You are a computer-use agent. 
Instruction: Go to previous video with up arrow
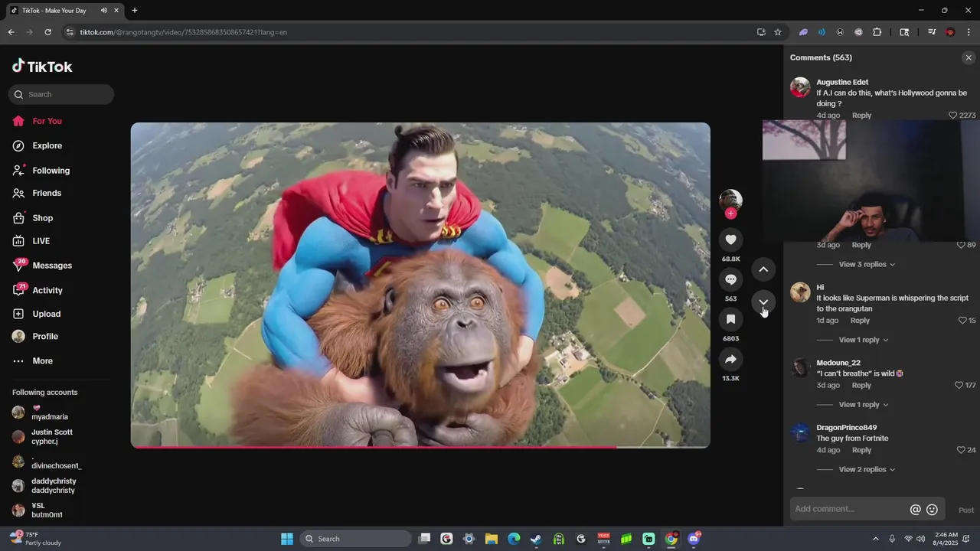pos(763,269)
